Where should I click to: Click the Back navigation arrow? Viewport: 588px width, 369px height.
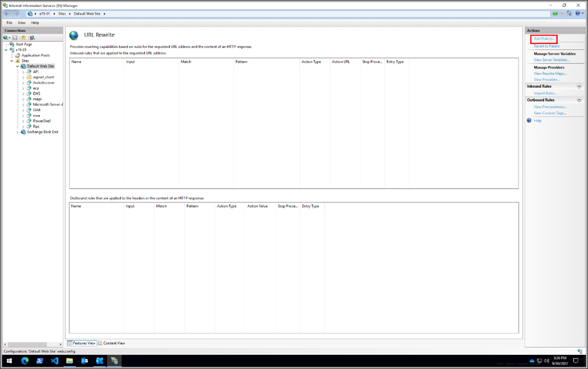pos(7,14)
